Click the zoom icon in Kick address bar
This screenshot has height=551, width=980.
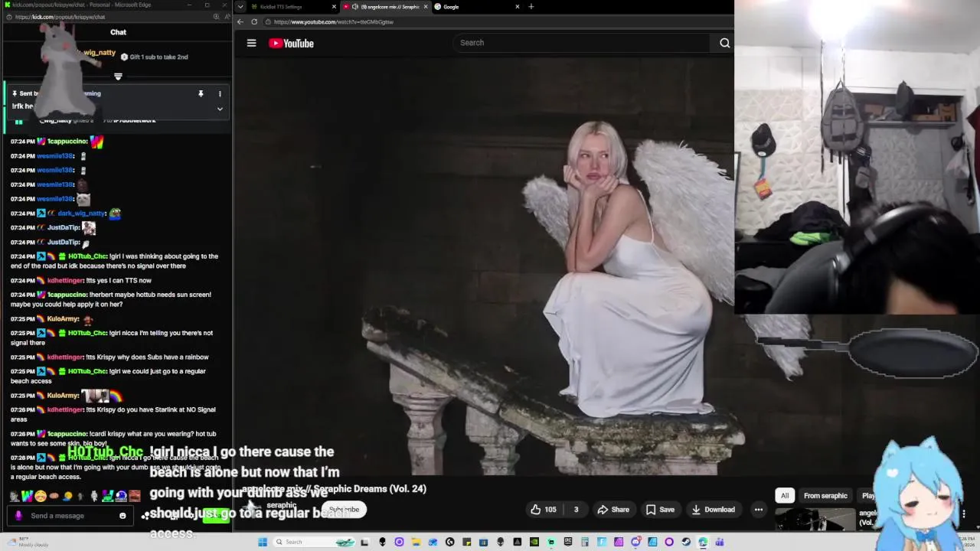point(217,17)
